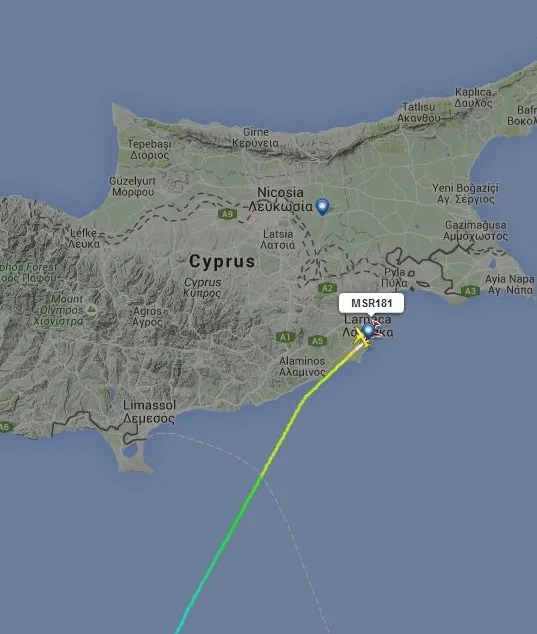Screen dimensions: 537x634
Task: Click the A2 road shield
Action: tap(327, 288)
